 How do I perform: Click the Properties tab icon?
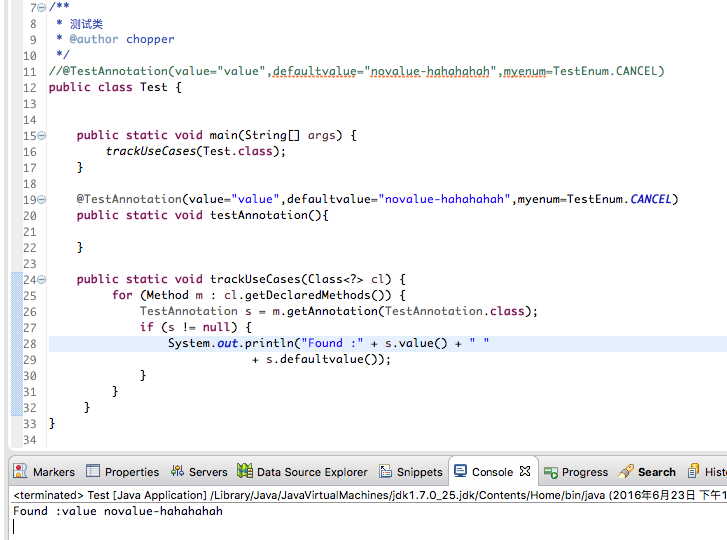click(x=93, y=471)
